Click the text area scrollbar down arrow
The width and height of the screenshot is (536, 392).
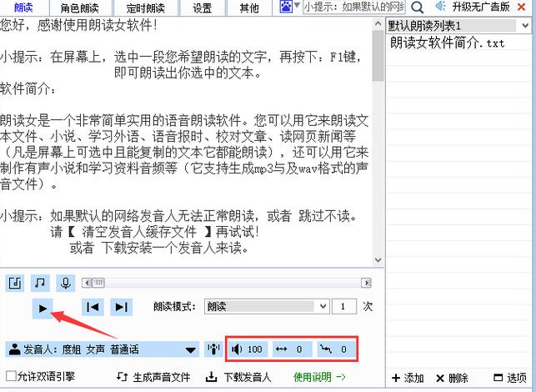click(x=378, y=260)
